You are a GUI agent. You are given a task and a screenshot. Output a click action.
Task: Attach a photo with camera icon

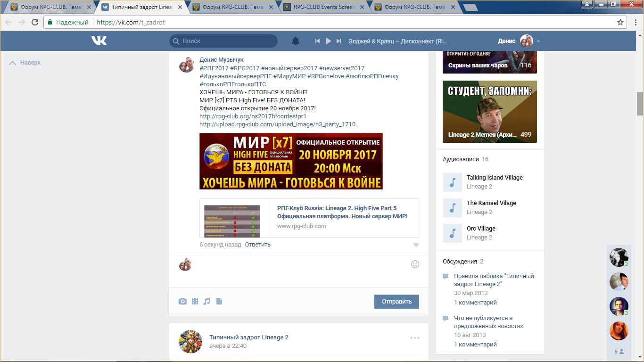[x=182, y=301]
